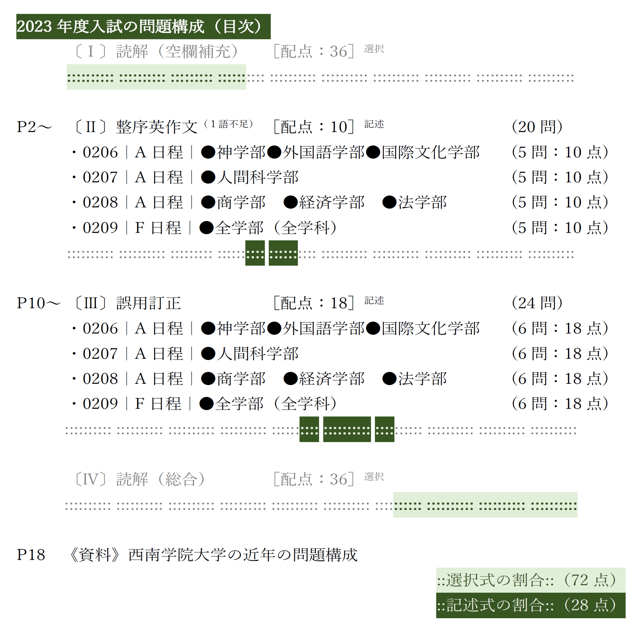Select 経済学部 in the 整序英作文 section

(x=332, y=202)
